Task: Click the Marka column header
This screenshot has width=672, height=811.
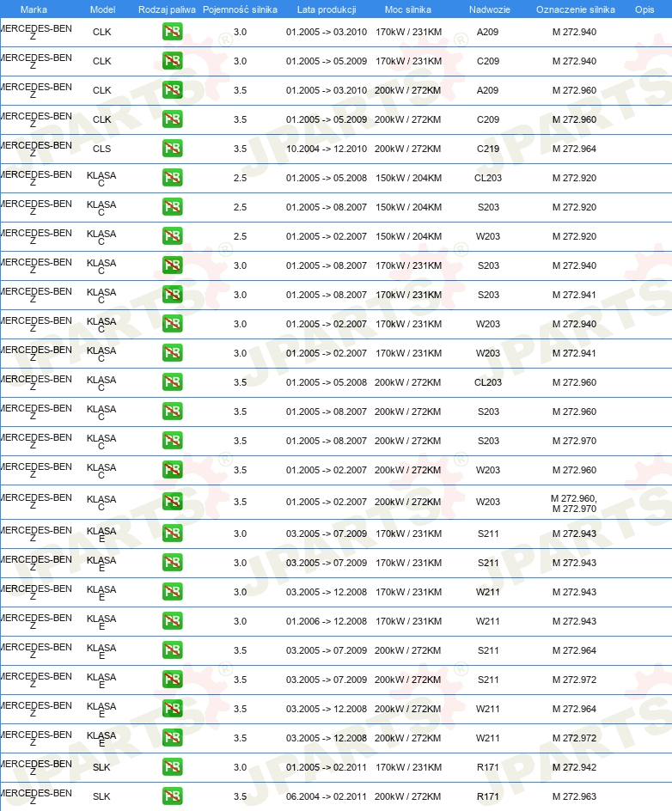Action: [34, 9]
